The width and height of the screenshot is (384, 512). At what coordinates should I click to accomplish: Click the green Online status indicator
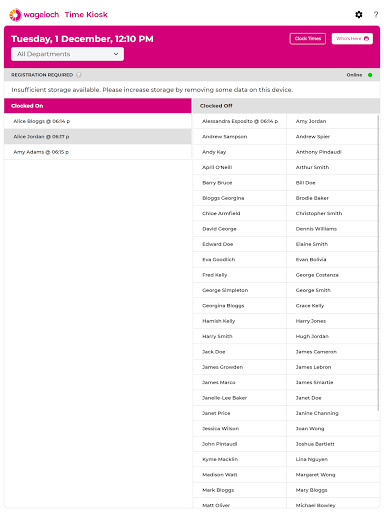click(x=370, y=75)
